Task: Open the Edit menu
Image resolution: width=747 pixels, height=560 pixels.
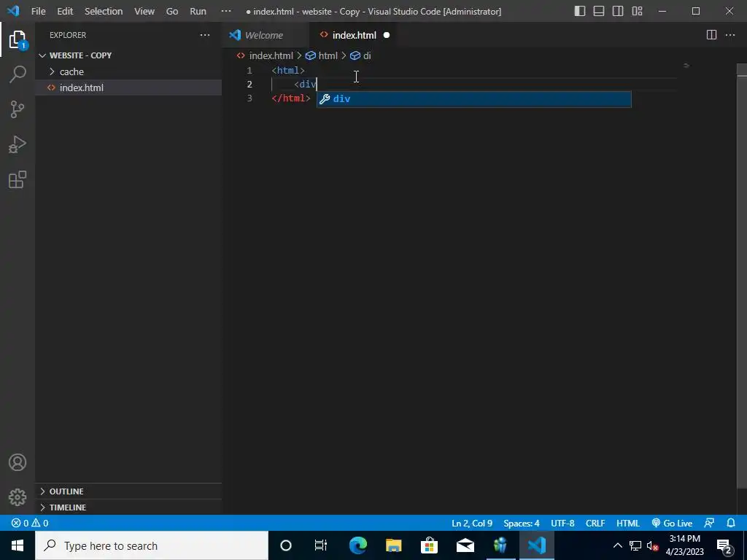Action: (x=65, y=11)
